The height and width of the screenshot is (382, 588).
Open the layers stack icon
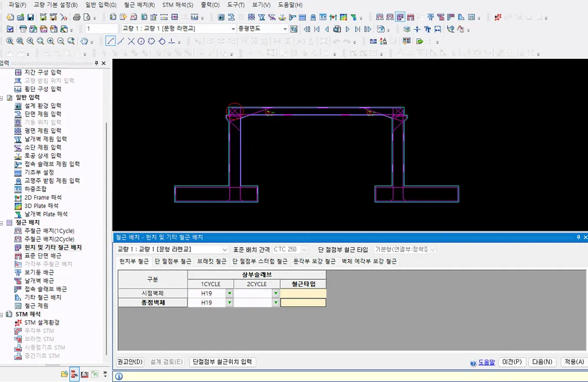407,29
